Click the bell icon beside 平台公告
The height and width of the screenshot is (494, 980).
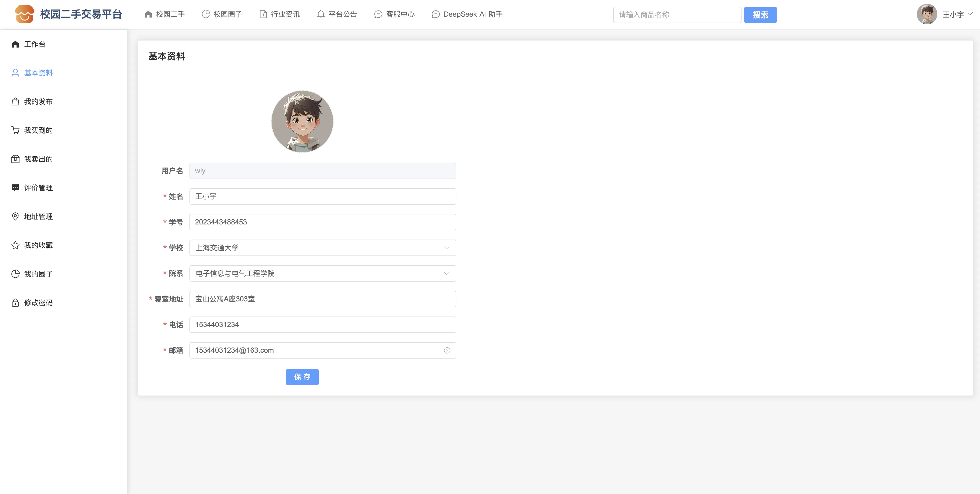coord(321,14)
